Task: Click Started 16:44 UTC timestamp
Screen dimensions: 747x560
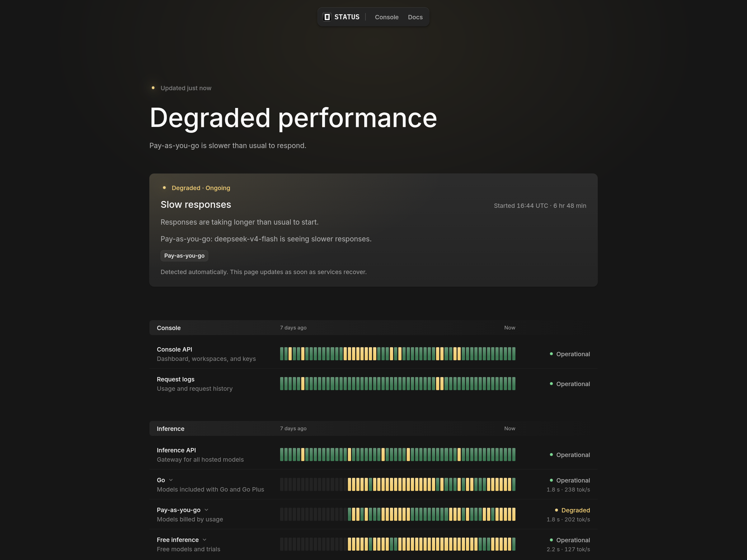Action: [540, 206]
